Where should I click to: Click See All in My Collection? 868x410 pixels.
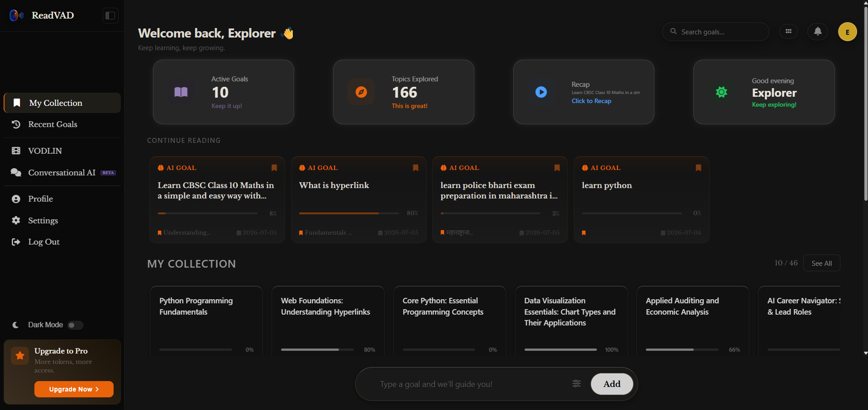pyautogui.click(x=821, y=264)
